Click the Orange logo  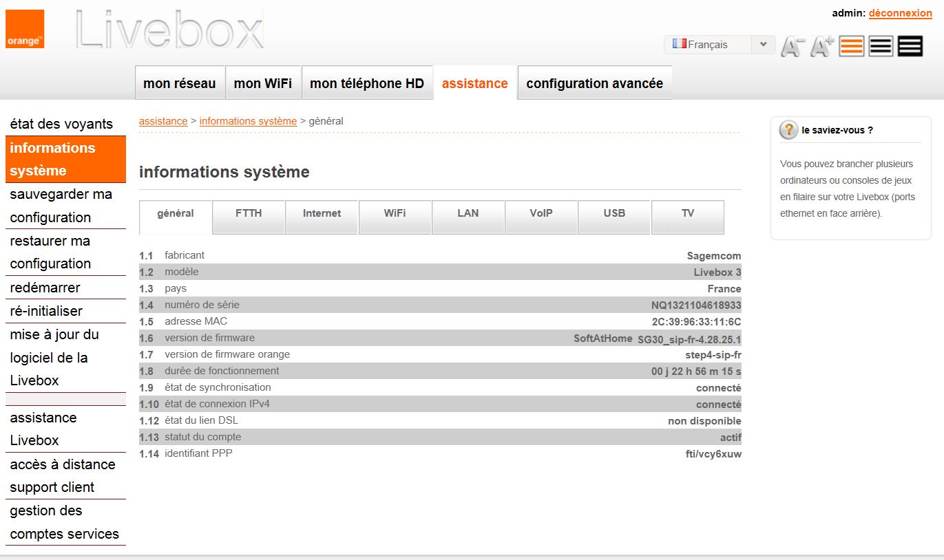[x=25, y=29]
